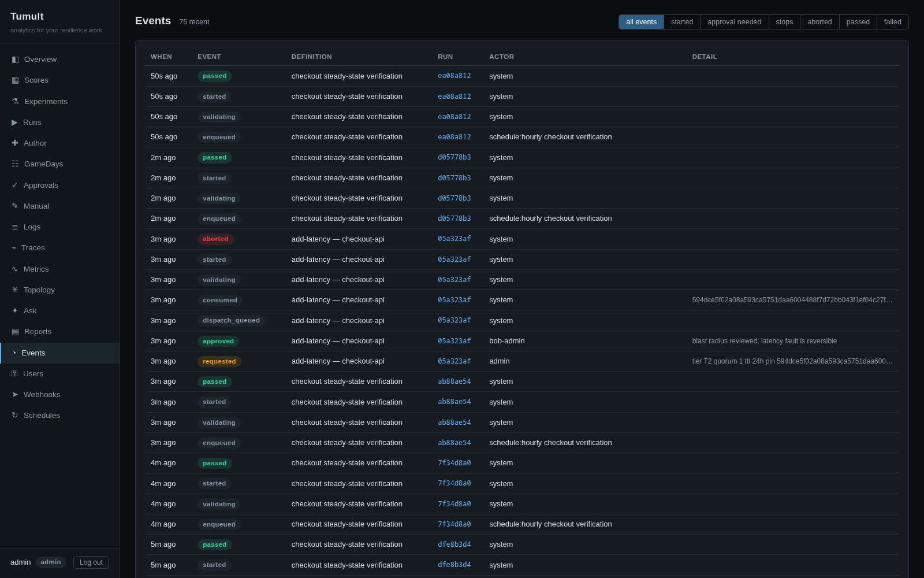Click 'tier T2 quorum 1' detail text
Viewport: 924px width, 578px height.
792,361
